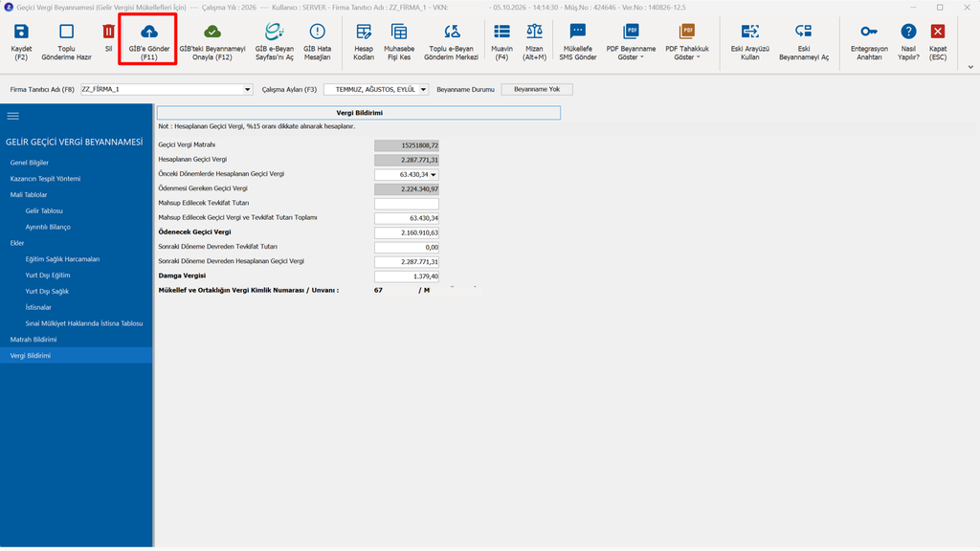Image resolution: width=980 pixels, height=551 pixels.
Task: Click GİB'teki Beyannameyi Onayla (F12)
Action: 212,41
